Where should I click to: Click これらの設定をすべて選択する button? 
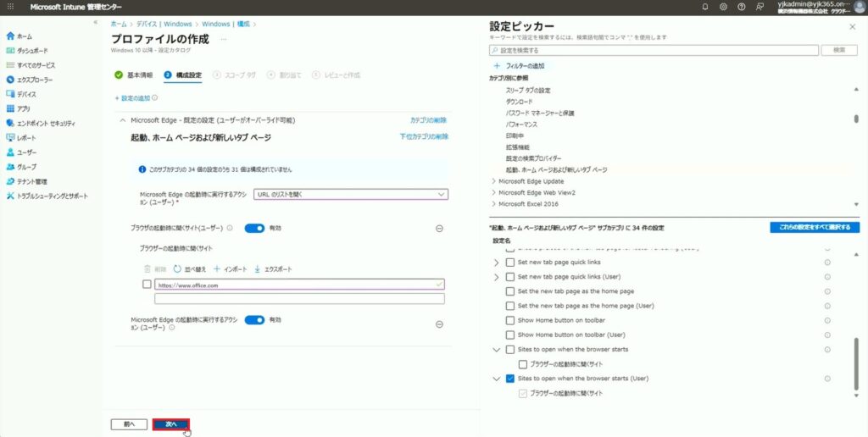click(x=814, y=228)
